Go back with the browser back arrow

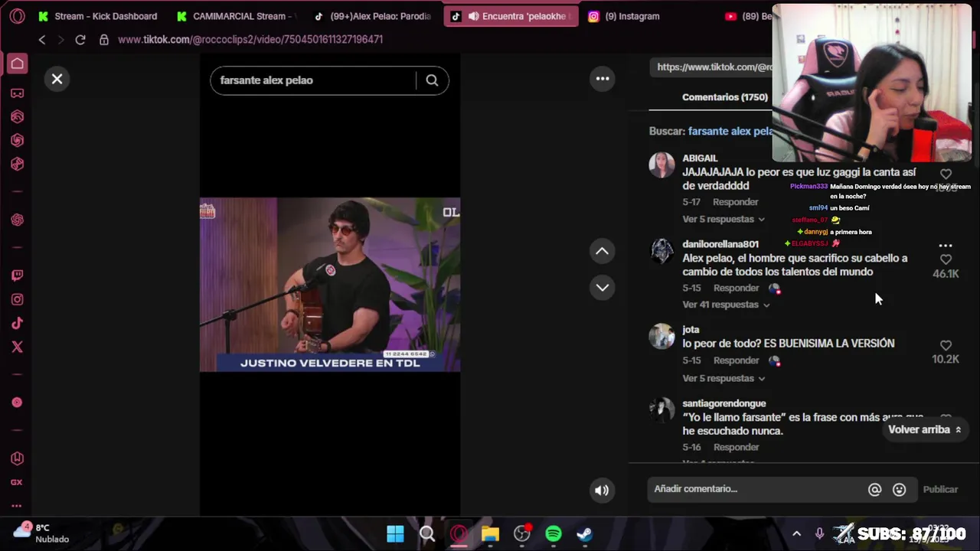click(x=42, y=40)
